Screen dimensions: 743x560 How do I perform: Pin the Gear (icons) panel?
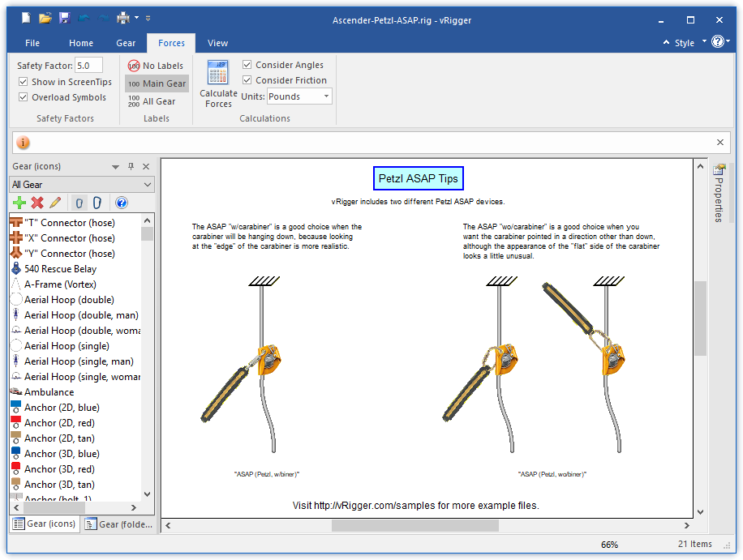(x=131, y=166)
